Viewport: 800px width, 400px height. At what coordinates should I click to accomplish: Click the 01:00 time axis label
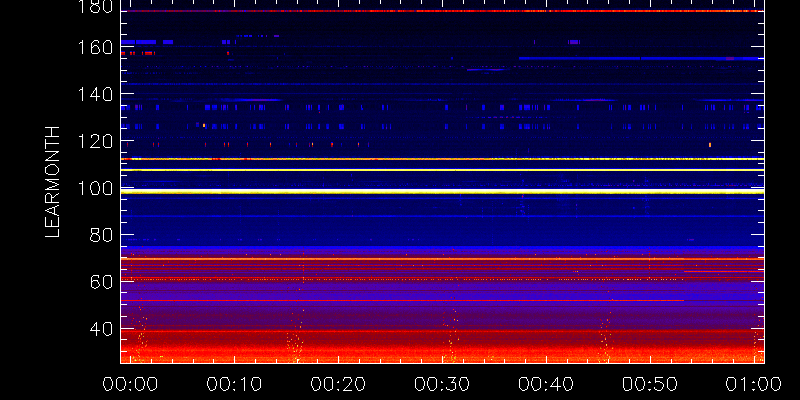pos(754,384)
